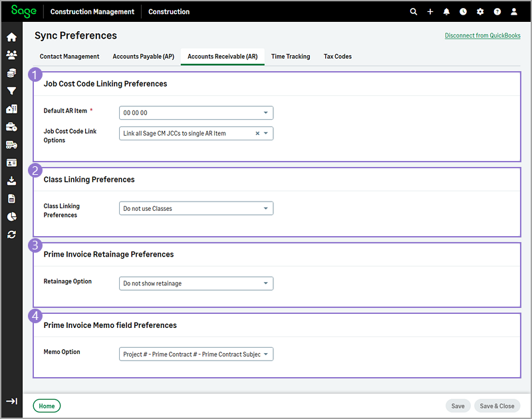The image size is (532, 419).
Task: Click the Save & Close button
Action: point(497,406)
